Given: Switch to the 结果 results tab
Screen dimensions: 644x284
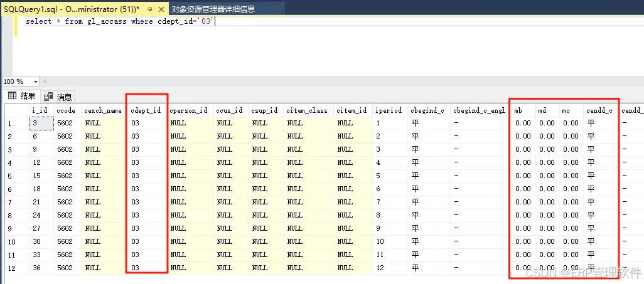Looking at the screenshot, I should click(x=23, y=97).
